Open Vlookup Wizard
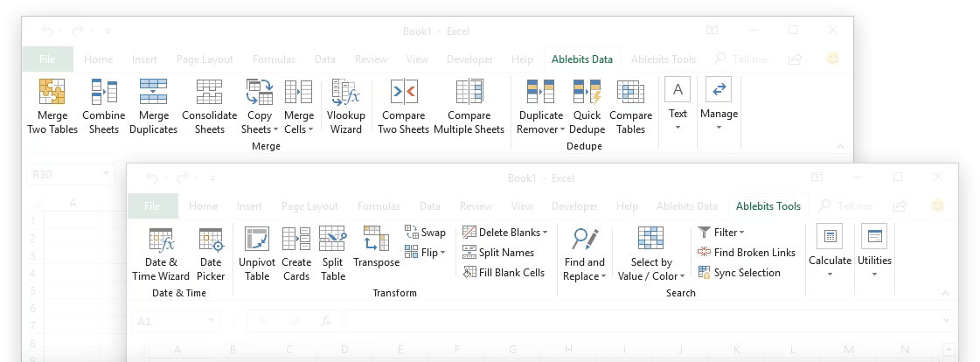 pos(345,107)
